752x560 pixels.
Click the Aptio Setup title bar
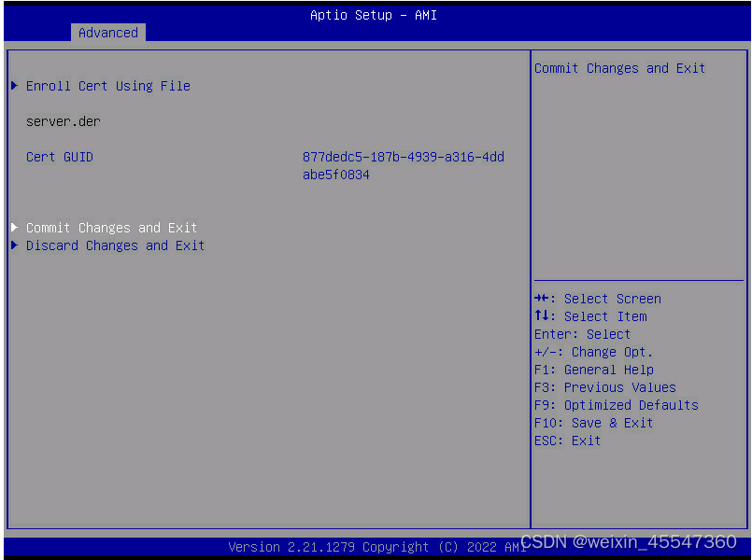click(373, 15)
